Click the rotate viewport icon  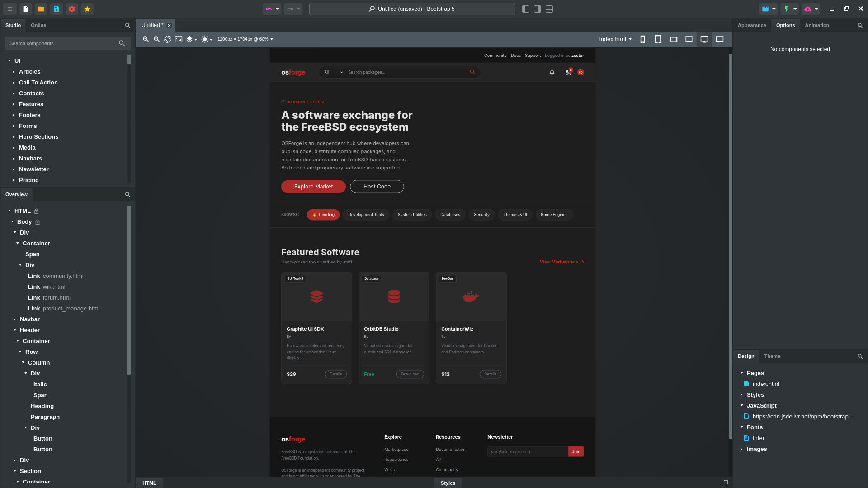pos(168,39)
